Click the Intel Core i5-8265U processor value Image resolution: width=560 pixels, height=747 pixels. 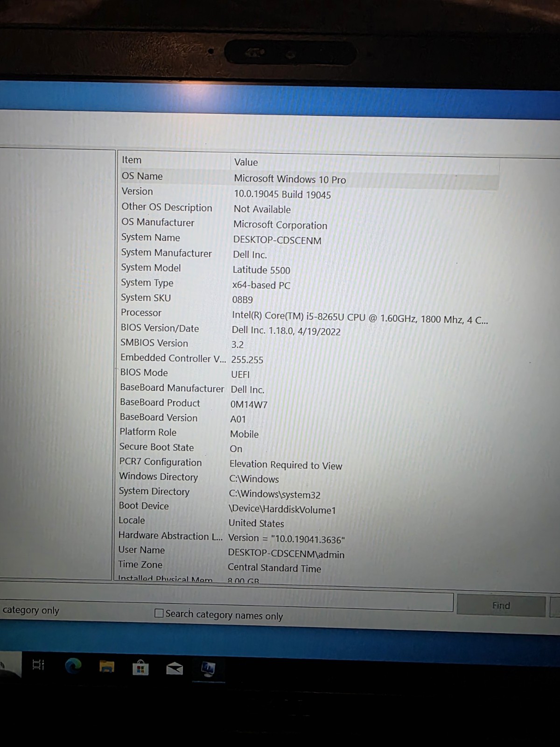pyautogui.click(x=360, y=318)
